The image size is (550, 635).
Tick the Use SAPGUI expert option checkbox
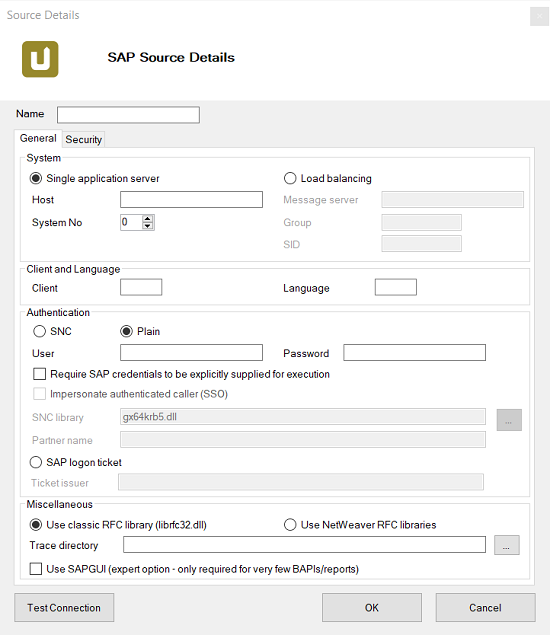[x=36, y=569]
